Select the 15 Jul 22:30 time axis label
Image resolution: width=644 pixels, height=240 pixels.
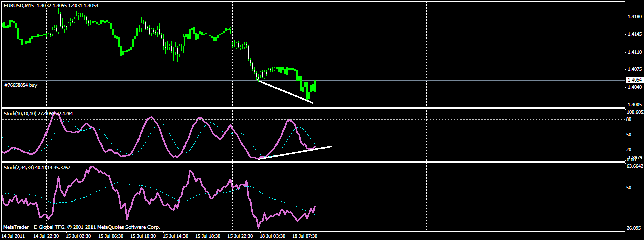pyautogui.click(x=240, y=236)
